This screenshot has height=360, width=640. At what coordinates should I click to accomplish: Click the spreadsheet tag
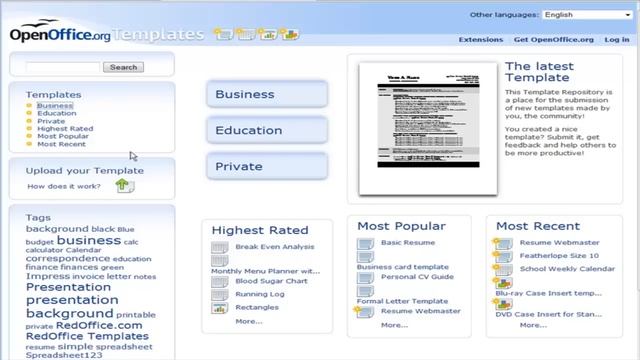124,347
